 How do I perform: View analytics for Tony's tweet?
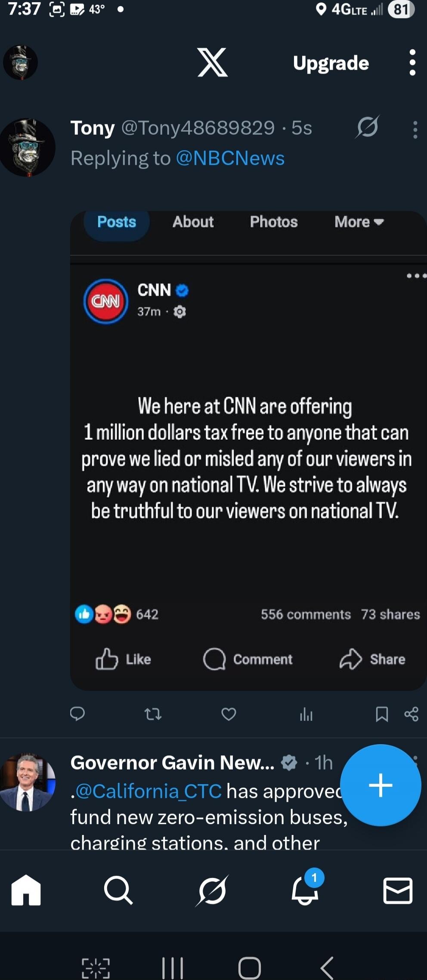(x=306, y=714)
